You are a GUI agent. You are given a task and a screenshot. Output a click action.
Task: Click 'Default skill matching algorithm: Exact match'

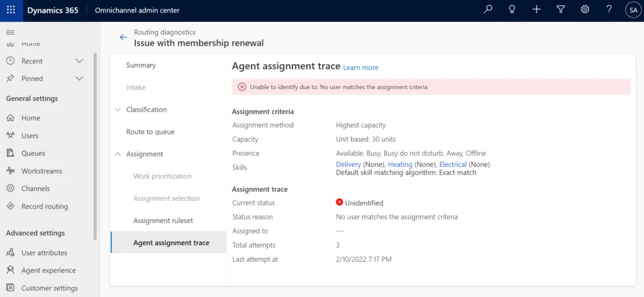pos(406,173)
